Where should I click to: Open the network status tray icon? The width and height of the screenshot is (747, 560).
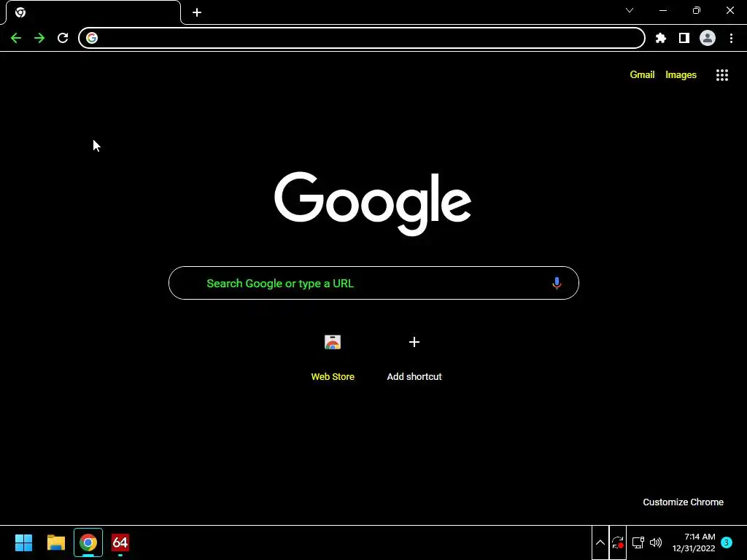638,542
